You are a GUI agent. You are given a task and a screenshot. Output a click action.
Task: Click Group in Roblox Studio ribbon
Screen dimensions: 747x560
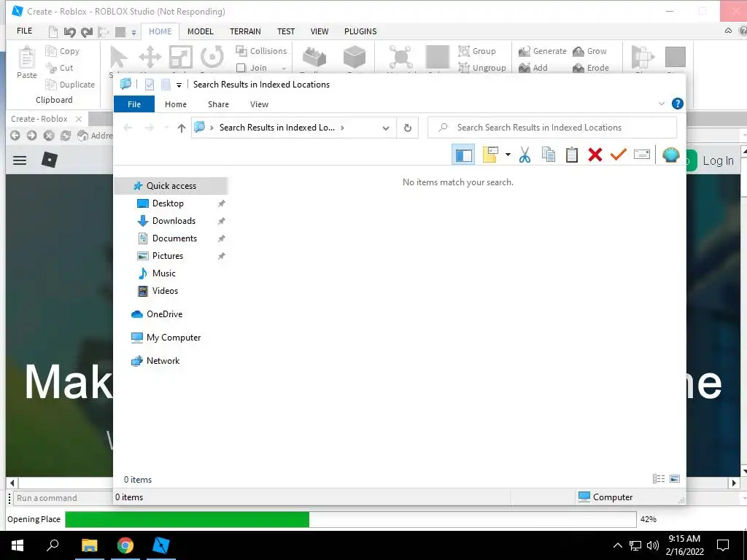pos(477,51)
